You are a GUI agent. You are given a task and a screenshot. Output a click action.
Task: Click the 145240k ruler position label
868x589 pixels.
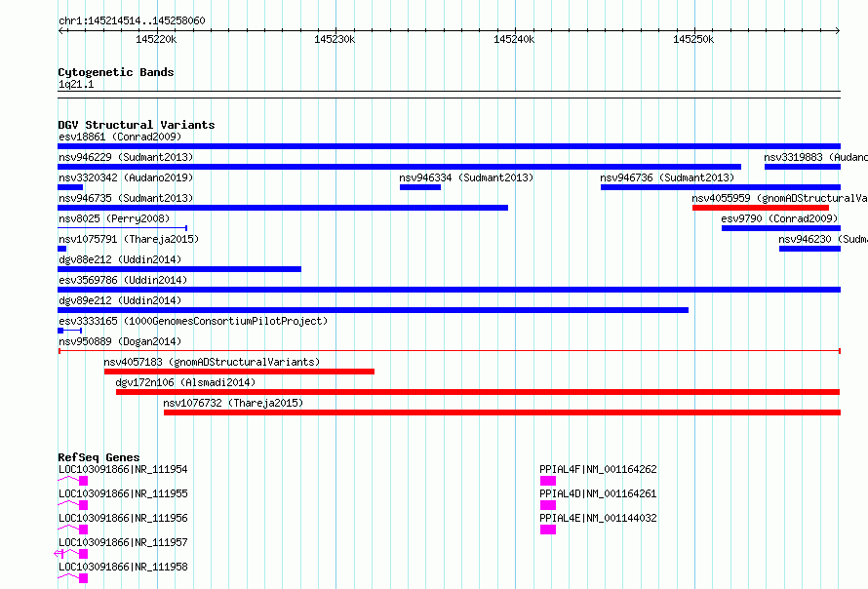[514, 39]
